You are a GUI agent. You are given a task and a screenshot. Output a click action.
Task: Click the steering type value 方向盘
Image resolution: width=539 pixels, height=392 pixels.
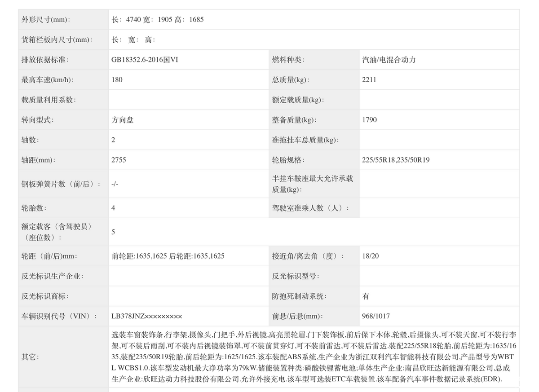[123, 120]
